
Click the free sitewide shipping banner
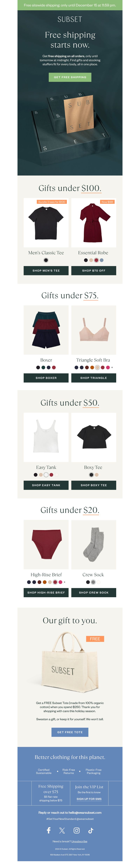pyautogui.click(x=70, y=5)
